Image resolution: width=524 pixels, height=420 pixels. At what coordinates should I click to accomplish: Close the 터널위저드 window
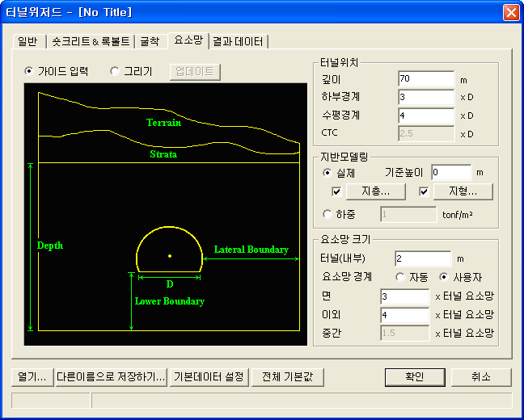coord(511,13)
